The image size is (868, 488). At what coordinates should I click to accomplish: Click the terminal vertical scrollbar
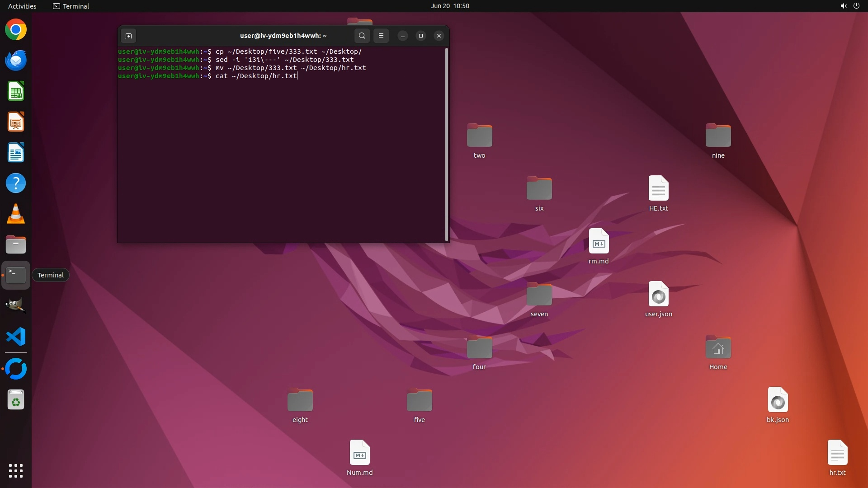(x=447, y=145)
